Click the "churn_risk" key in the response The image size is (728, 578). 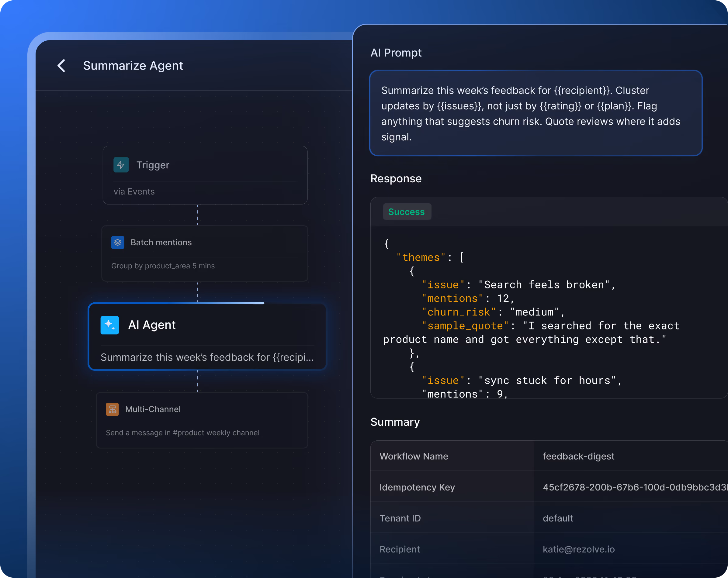click(459, 312)
